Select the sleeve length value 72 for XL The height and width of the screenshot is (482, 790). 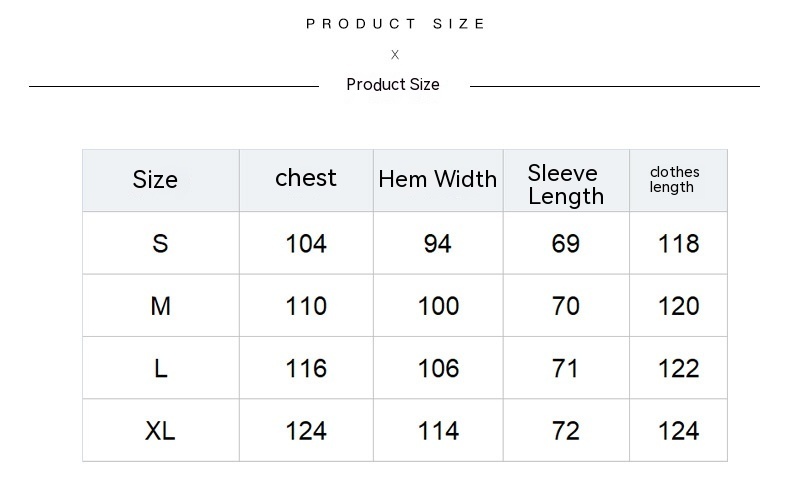(x=566, y=431)
